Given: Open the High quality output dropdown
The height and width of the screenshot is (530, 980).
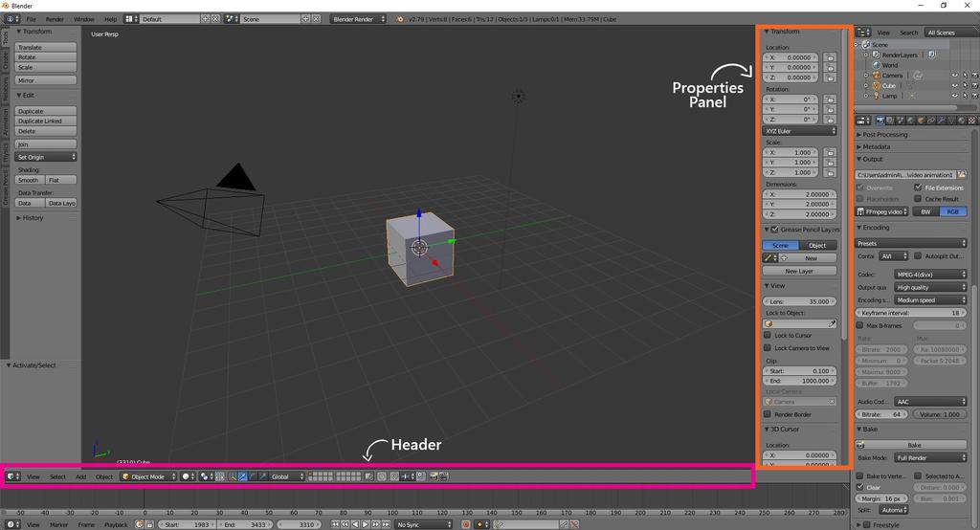Looking at the screenshot, I should point(930,287).
